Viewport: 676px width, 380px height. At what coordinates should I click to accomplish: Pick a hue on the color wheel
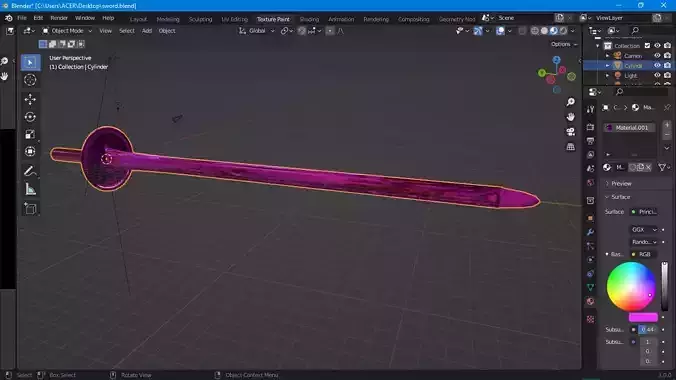pos(631,286)
